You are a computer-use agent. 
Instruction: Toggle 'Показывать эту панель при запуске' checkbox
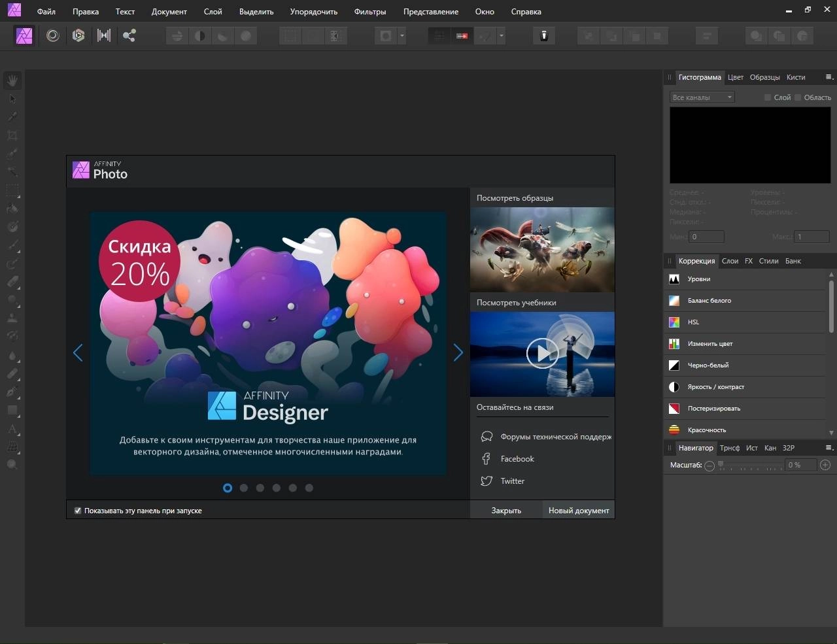click(x=78, y=511)
